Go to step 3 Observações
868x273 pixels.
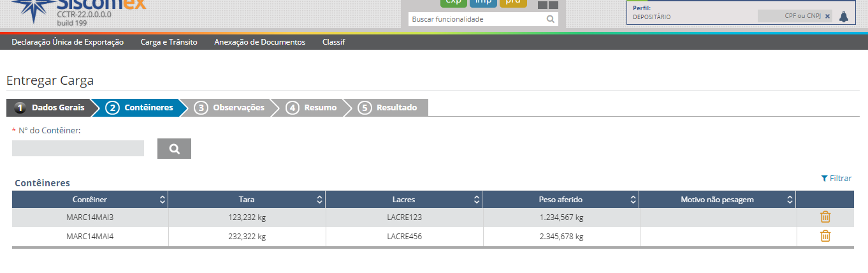[x=229, y=108]
